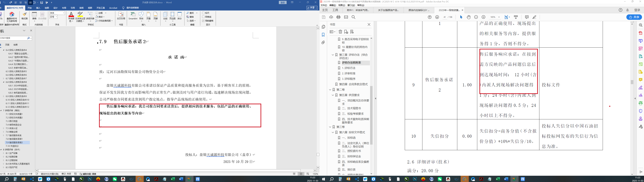The width and height of the screenshot is (644, 182).
Task: Click the print icon in the Acrobat toolbar
Action: click(x=338, y=17)
